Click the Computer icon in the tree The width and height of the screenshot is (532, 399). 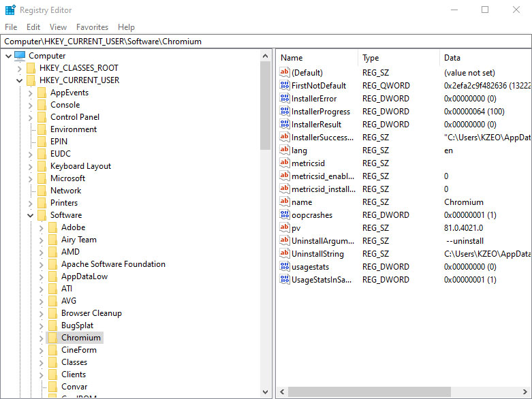pyautogui.click(x=20, y=56)
